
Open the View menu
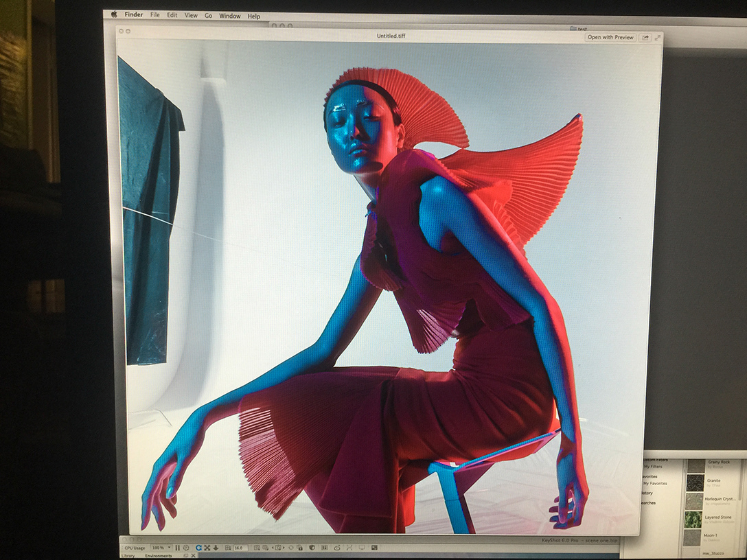point(191,15)
